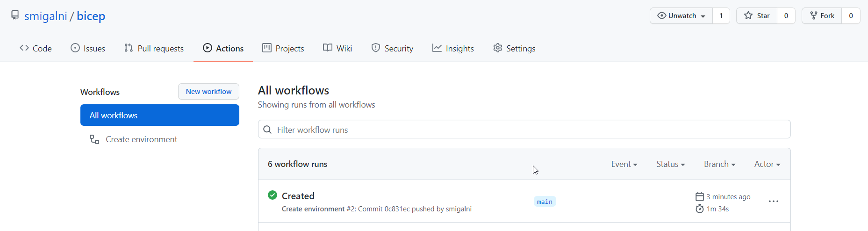Expand the Event filter dropdown

tap(624, 164)
